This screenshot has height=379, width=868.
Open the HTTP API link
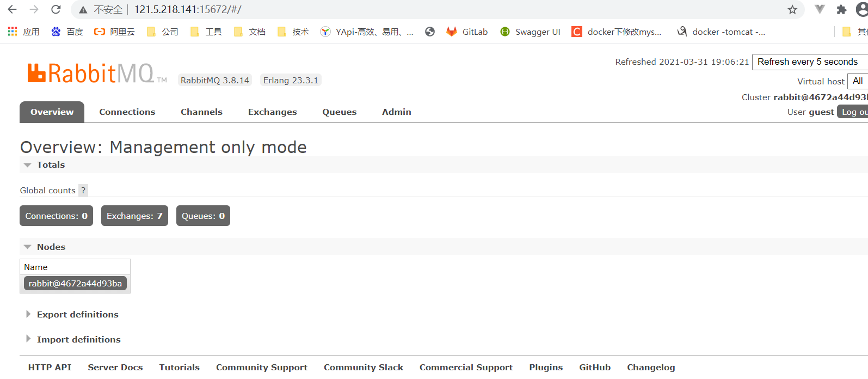click(x=50, y=367)
